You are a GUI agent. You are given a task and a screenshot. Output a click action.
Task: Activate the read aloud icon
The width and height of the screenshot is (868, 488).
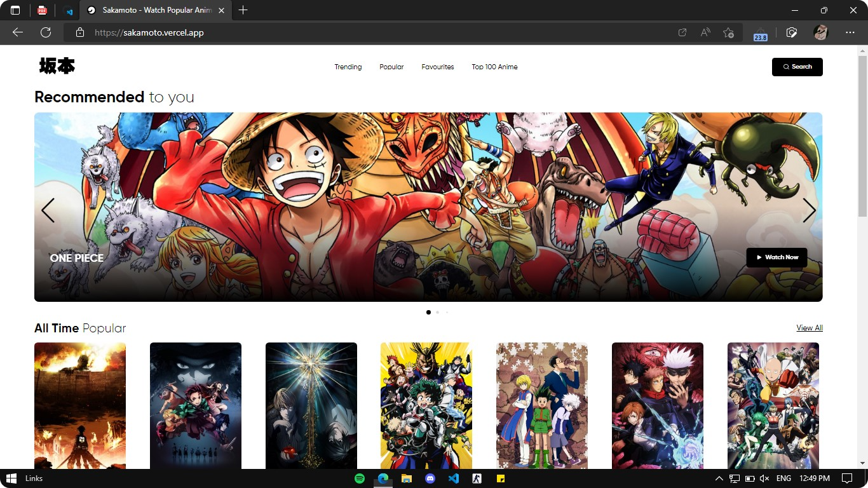pos(705,32)
